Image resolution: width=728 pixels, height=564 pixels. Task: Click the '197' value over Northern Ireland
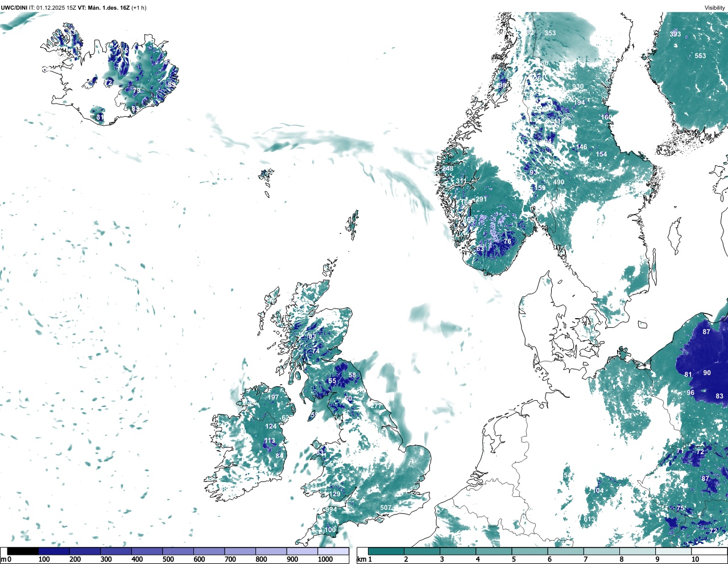(274, 397)
